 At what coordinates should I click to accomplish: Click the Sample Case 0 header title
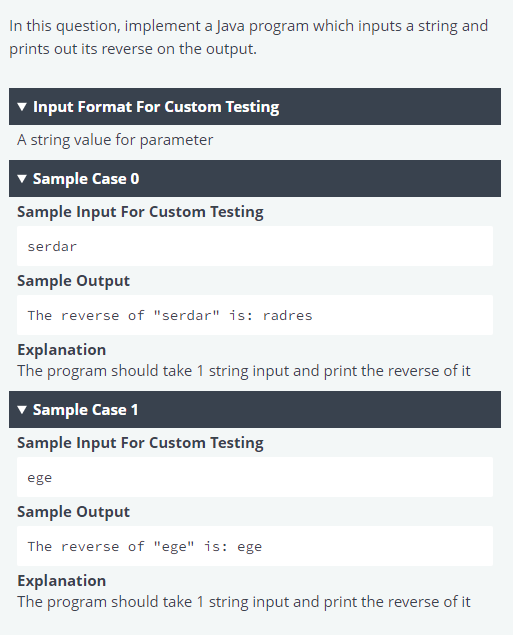coord(86,179)
